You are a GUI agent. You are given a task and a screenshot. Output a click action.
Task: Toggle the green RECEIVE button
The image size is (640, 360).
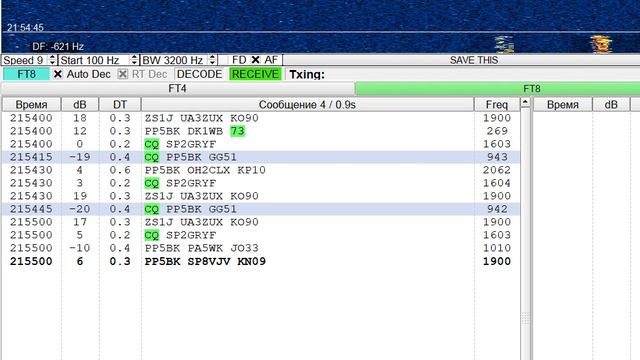click(256, 74)
